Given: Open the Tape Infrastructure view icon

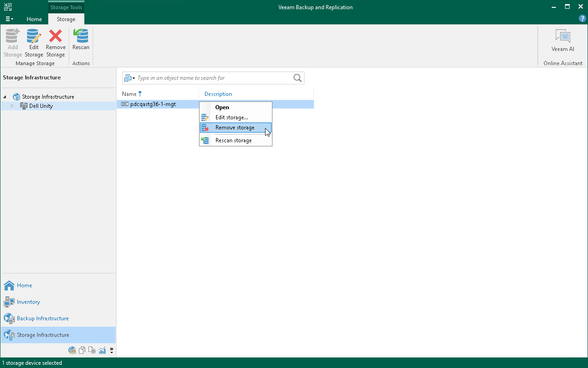Looking at the screenshot, I should tap(72, 351).
